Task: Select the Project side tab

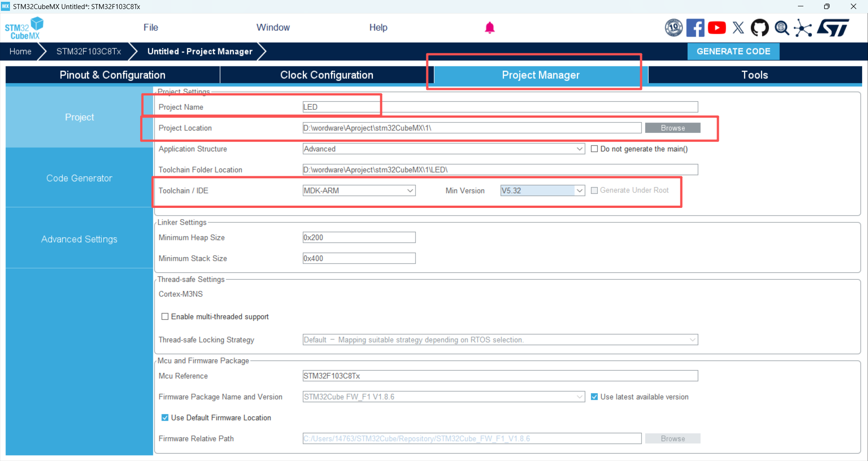Action: click(x=80, y=117)
